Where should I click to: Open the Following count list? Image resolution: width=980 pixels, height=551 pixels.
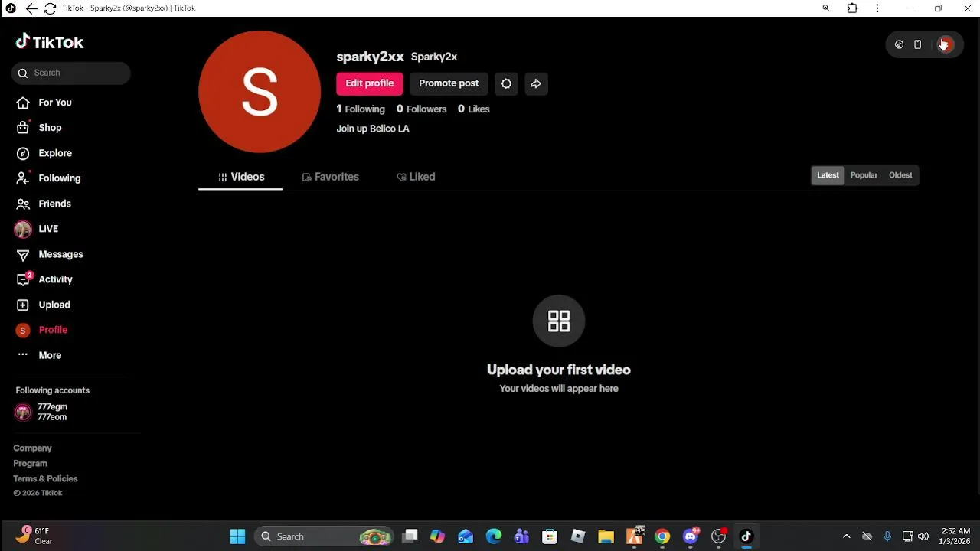pos(361,109)
